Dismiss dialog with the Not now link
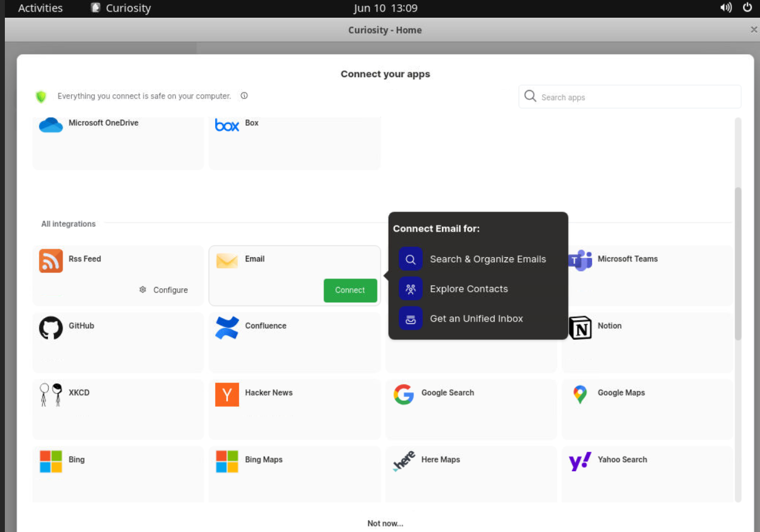The width and height of the screenshot is (760, 532). (385, 523)
